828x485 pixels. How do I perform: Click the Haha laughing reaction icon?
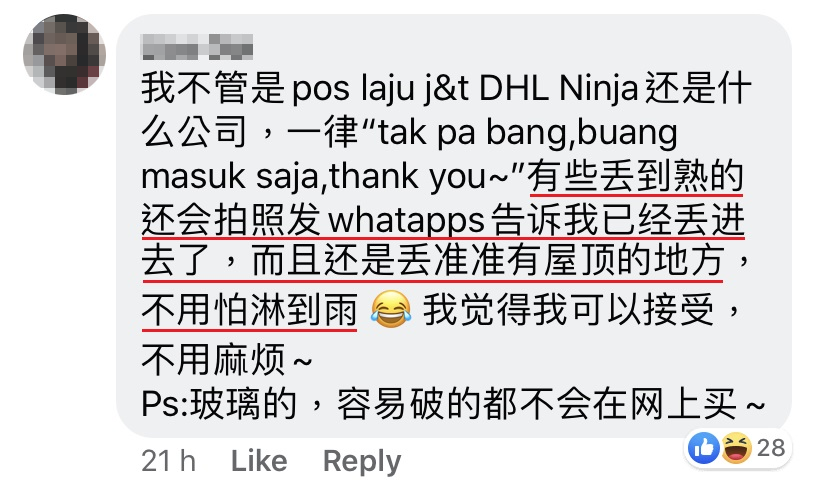736,448
